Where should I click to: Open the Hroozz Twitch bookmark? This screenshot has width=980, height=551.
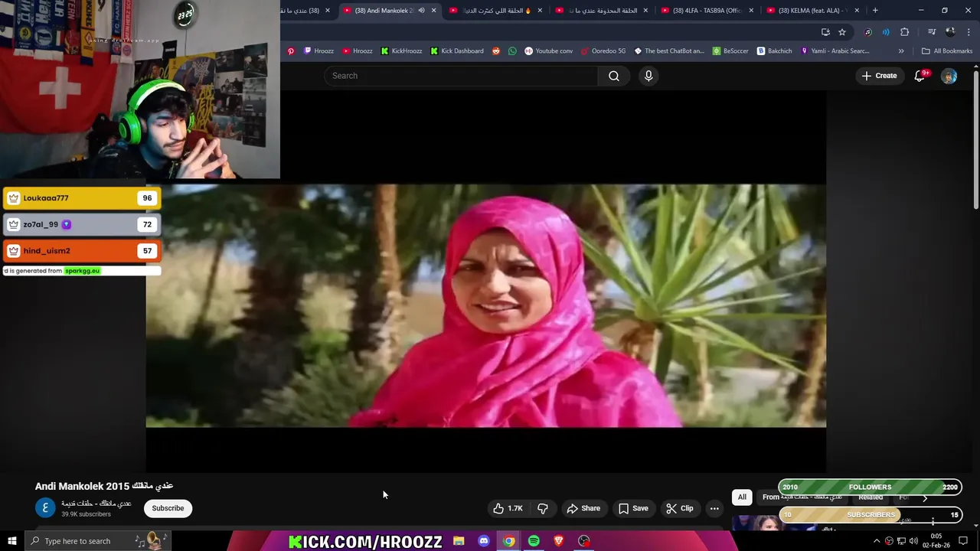point(318,51)
